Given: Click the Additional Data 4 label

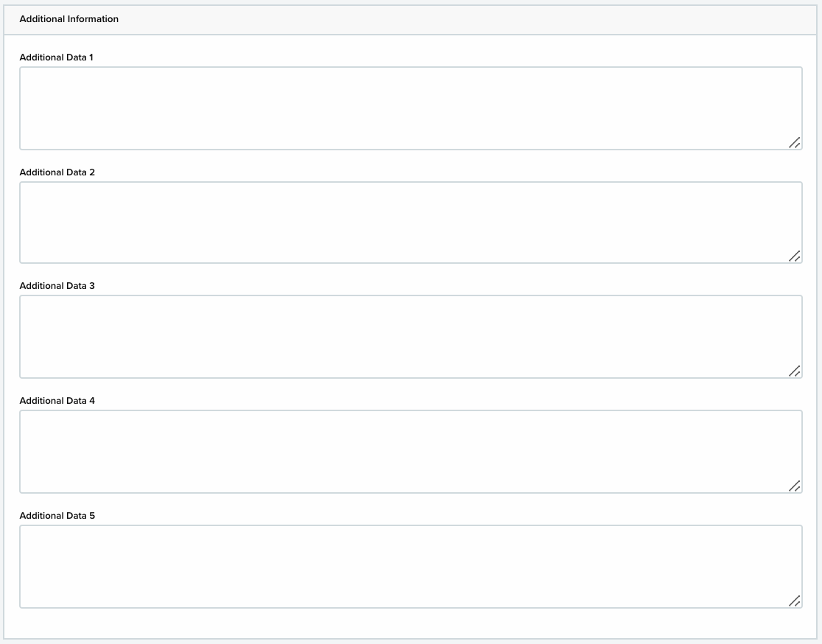Looking at the screenshot, I should pyautogui.click(x=57, y=401).
